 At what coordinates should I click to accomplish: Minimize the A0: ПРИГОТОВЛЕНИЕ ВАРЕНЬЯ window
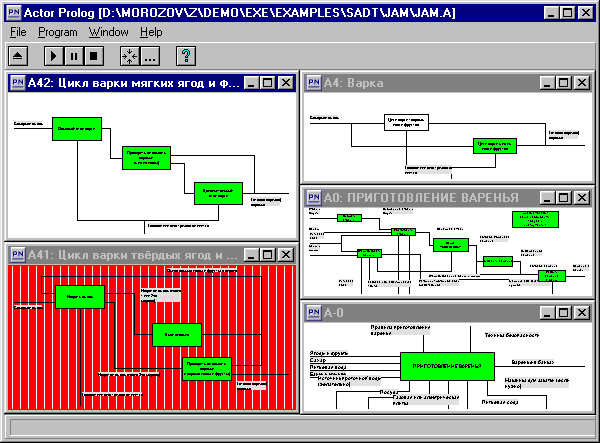pyautogui.click(x=547, y=198)
